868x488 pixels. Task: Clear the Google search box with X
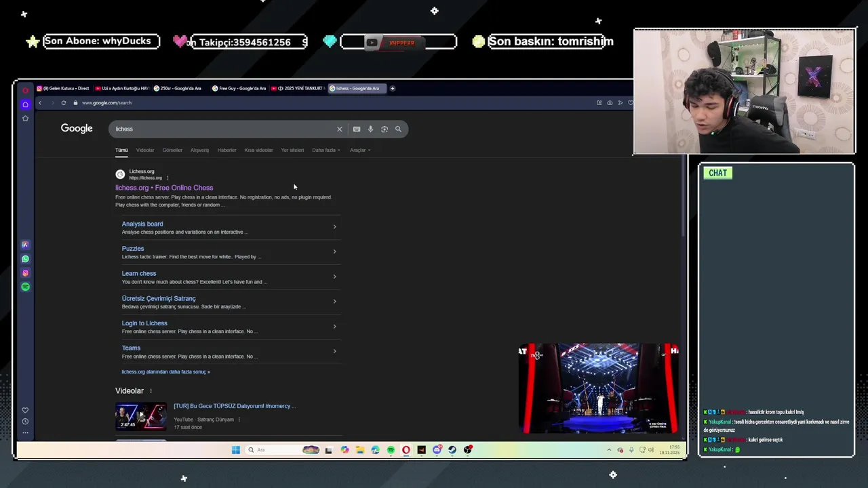click(x=340, y=129)
